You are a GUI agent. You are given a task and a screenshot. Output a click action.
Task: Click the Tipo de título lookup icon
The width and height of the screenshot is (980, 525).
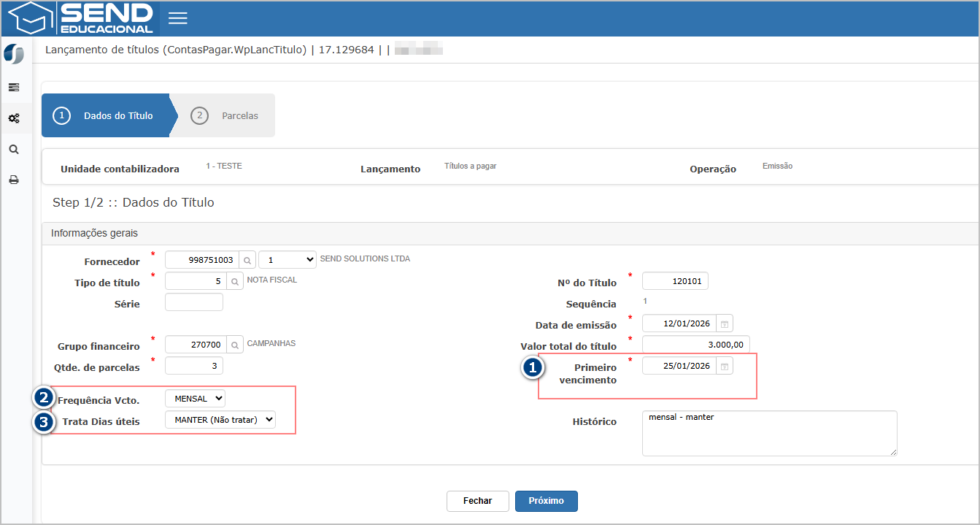235,281
